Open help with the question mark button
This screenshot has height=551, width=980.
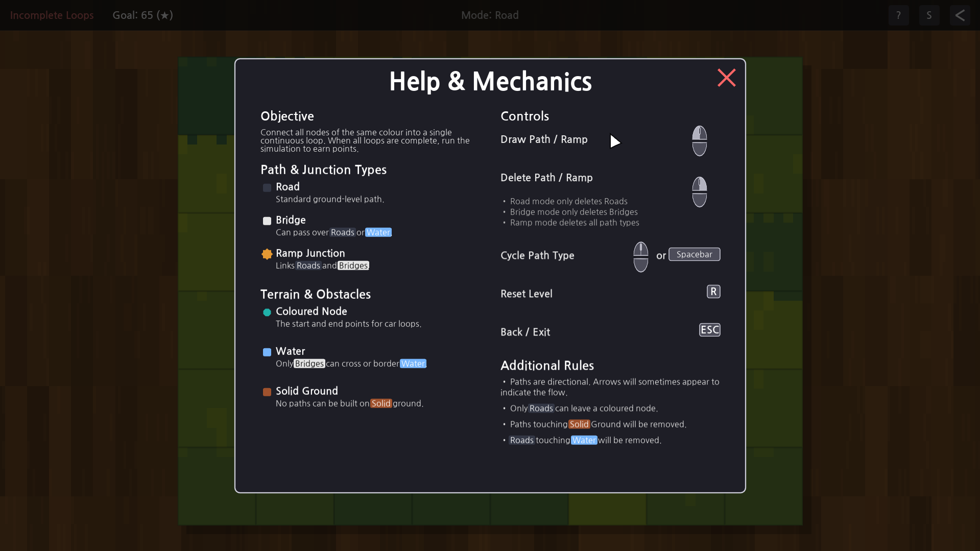pos(898,15)
